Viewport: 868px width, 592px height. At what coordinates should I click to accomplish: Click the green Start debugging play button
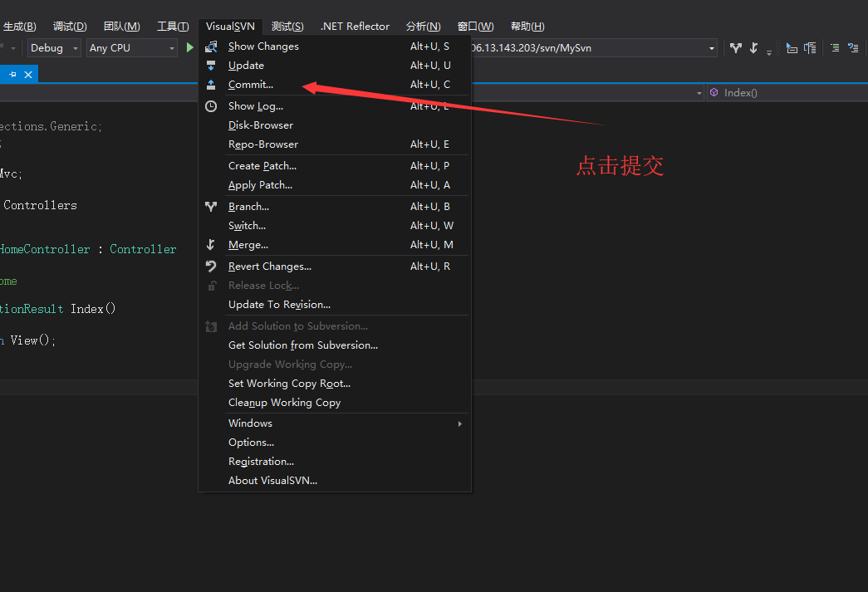[190, 47]
